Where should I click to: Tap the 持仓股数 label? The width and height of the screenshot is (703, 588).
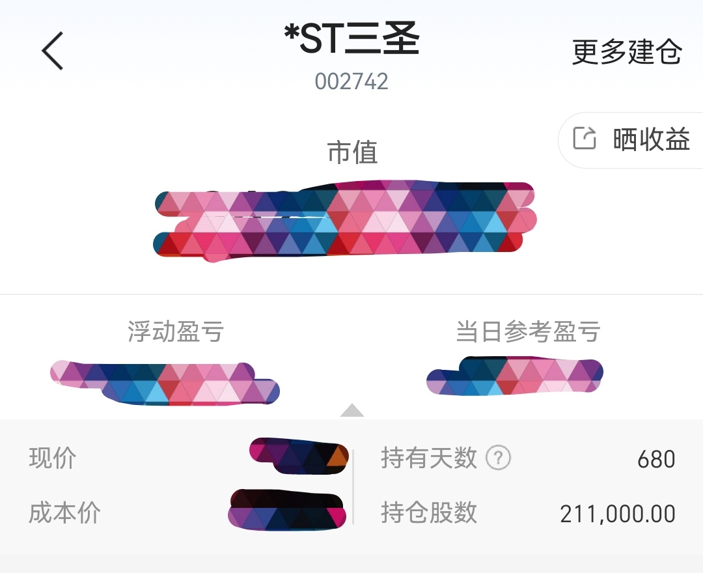click(428, 512)
